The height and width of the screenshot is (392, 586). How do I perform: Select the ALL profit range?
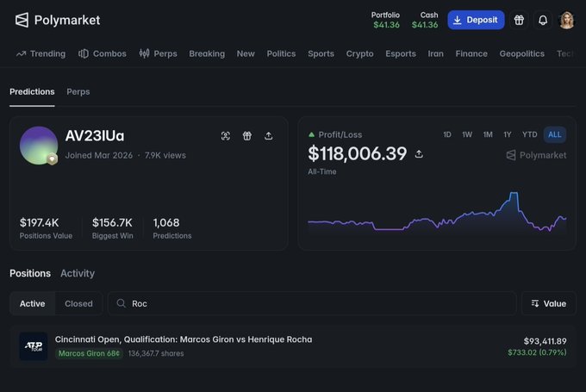[x=555, y=134]
